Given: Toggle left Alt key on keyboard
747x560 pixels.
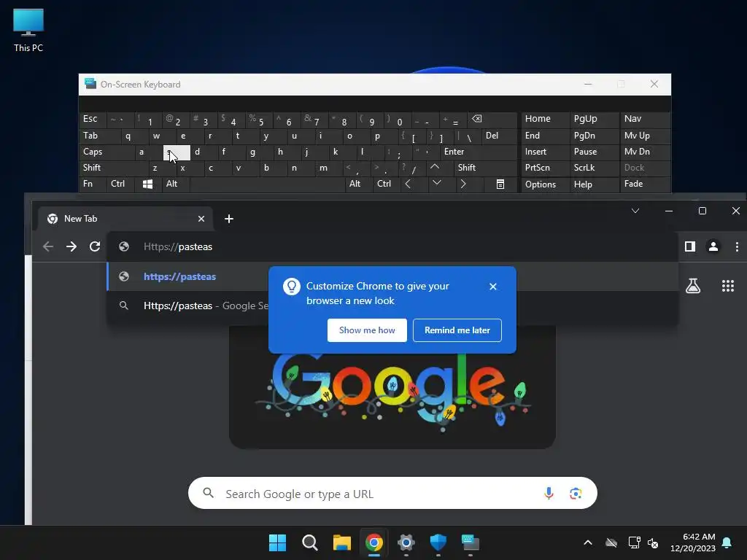Looking at the screenshot, I should pos(175,184).
